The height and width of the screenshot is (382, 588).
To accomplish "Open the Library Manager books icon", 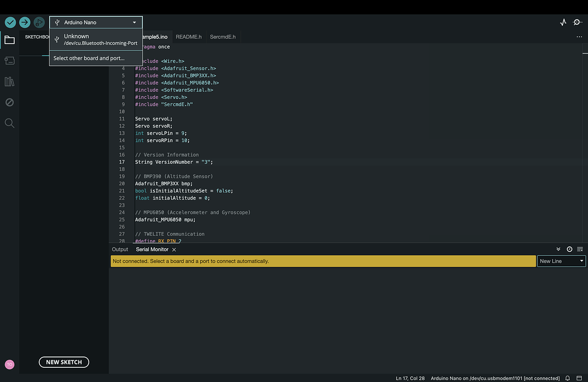I will coord(9,82).
